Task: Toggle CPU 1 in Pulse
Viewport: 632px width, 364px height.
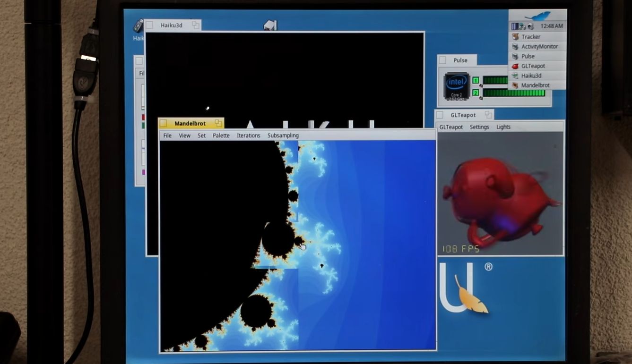Action: coord(476,80)
